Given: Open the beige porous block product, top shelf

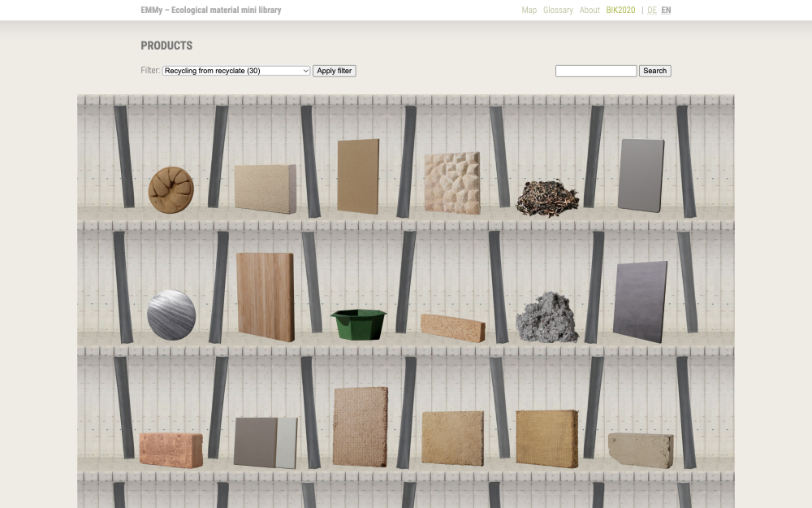Looking at the screenshot, I should (x=266, y=189).
